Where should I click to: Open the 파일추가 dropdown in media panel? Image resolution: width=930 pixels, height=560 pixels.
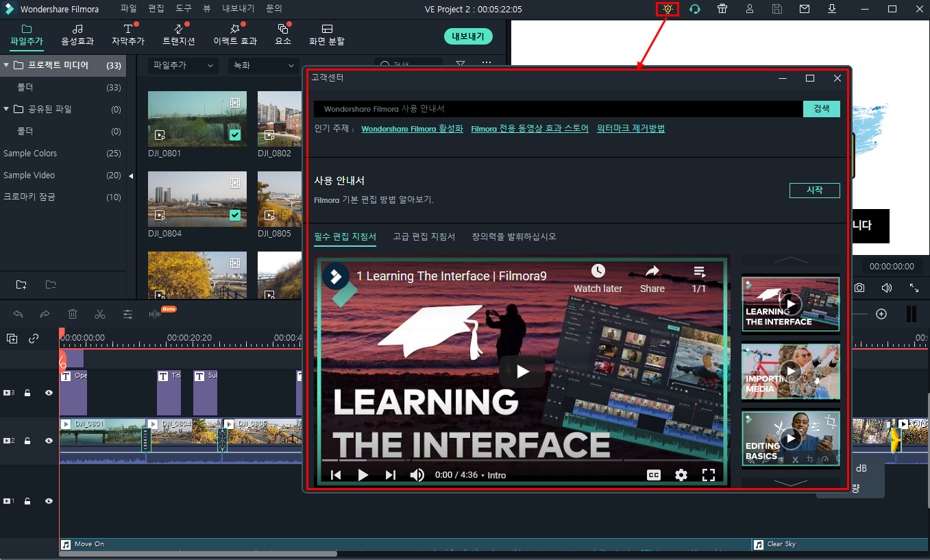(183, 66)
